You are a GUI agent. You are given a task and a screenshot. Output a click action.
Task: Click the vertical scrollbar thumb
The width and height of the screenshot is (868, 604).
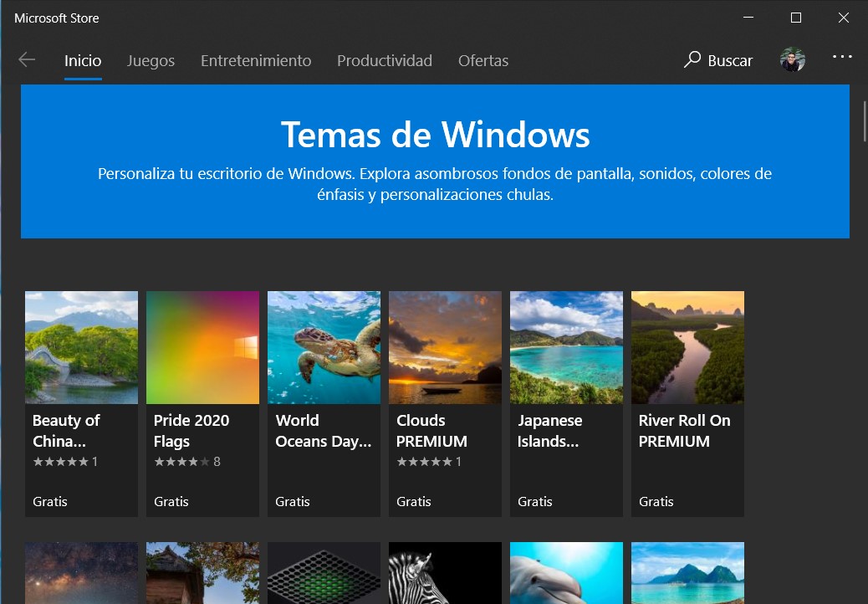[x=864, y=121]
